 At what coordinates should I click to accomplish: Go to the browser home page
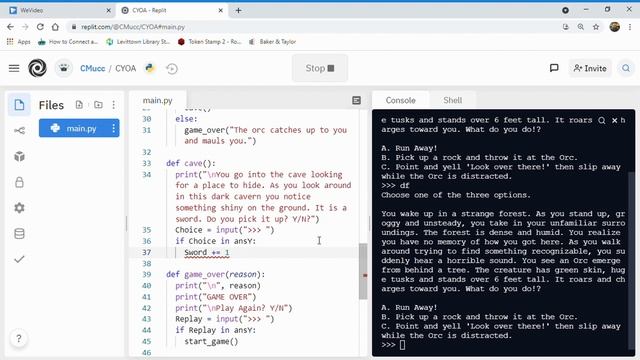click(55, 27)
